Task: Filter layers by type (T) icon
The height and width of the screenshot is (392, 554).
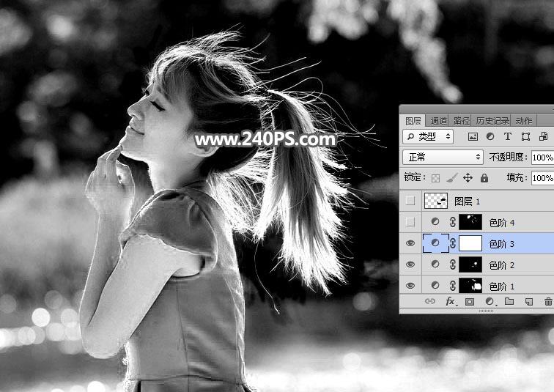Action: point(508,136)
